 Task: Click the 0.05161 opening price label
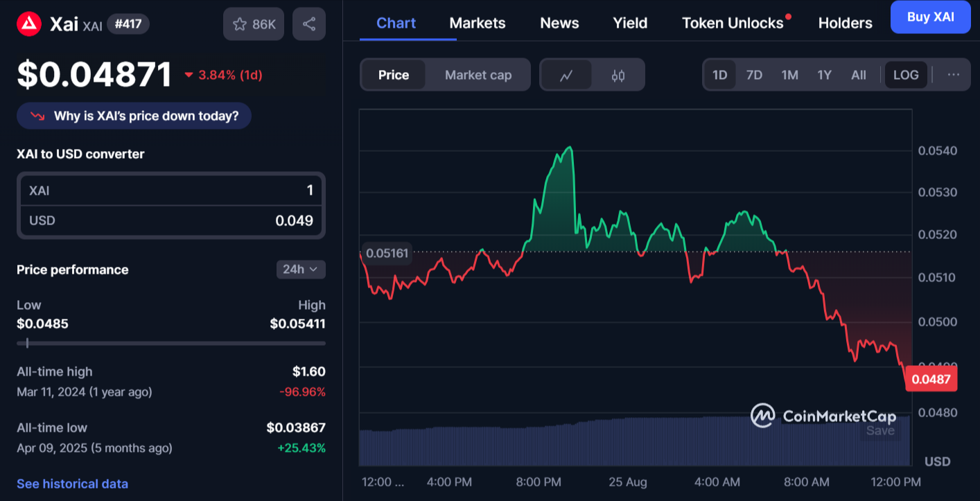click(387, 254)
